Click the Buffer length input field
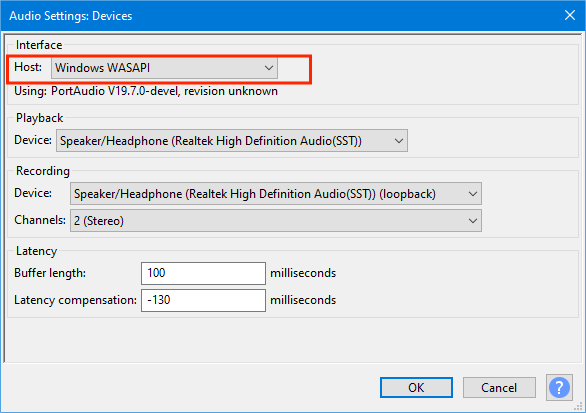This screenshot has width=586, height=413. coord(203,273)
